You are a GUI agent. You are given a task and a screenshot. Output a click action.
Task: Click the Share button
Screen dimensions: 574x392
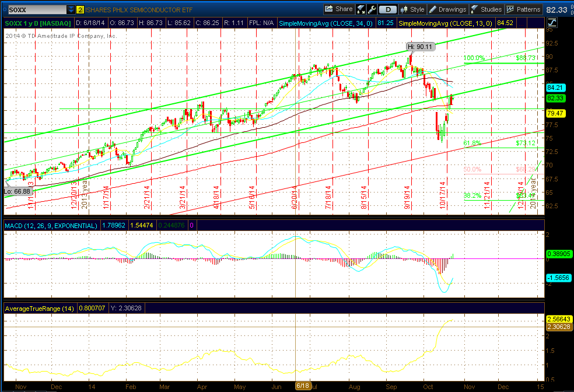[338, 9]
